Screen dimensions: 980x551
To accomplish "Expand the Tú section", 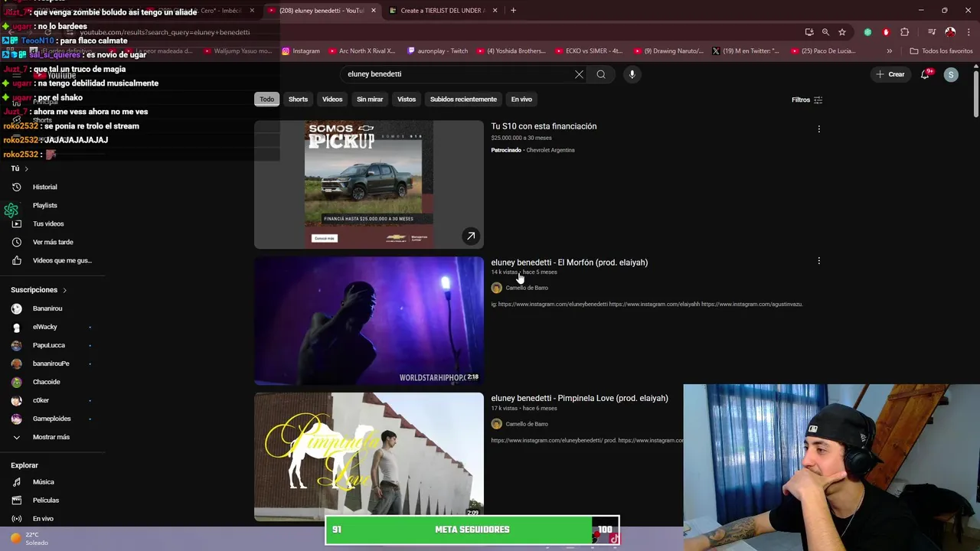I will click(x=19, y=168).
